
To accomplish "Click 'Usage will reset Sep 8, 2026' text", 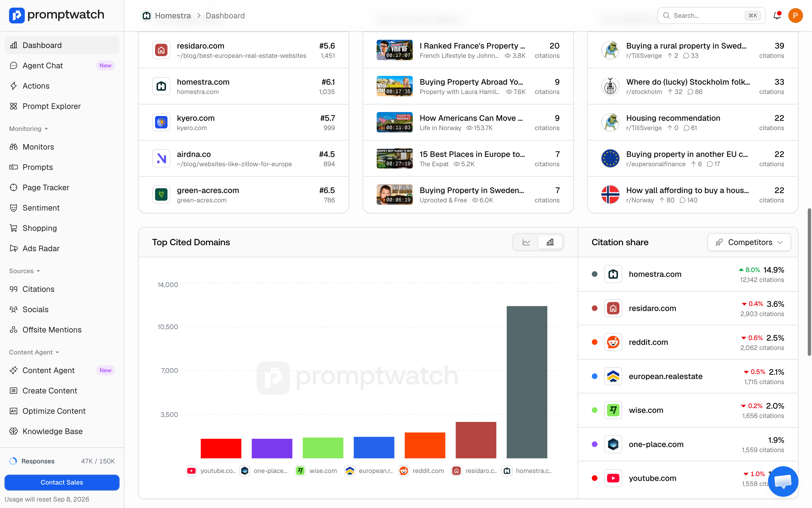I will click(x=47, y=499).
